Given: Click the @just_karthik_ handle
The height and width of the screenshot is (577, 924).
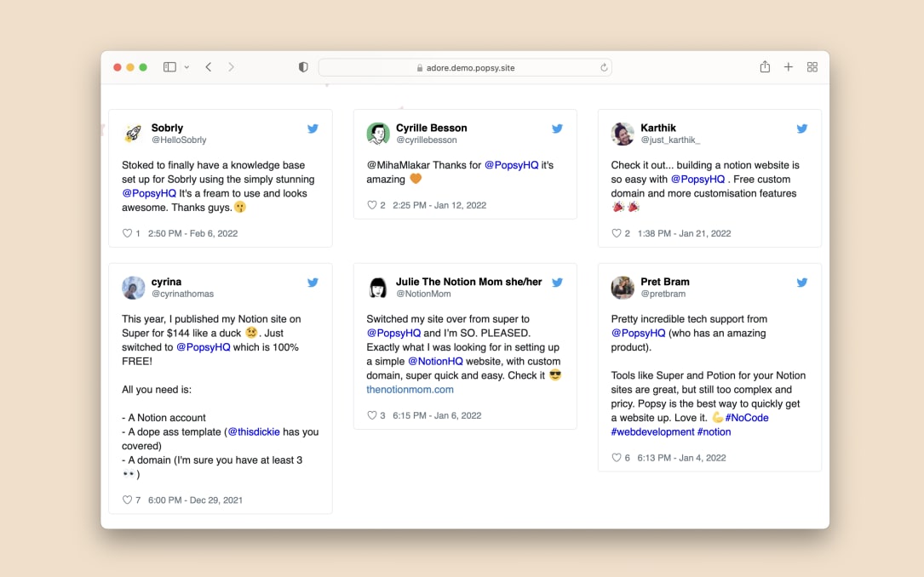Looking at the screenshot, I should coord(670,140).
